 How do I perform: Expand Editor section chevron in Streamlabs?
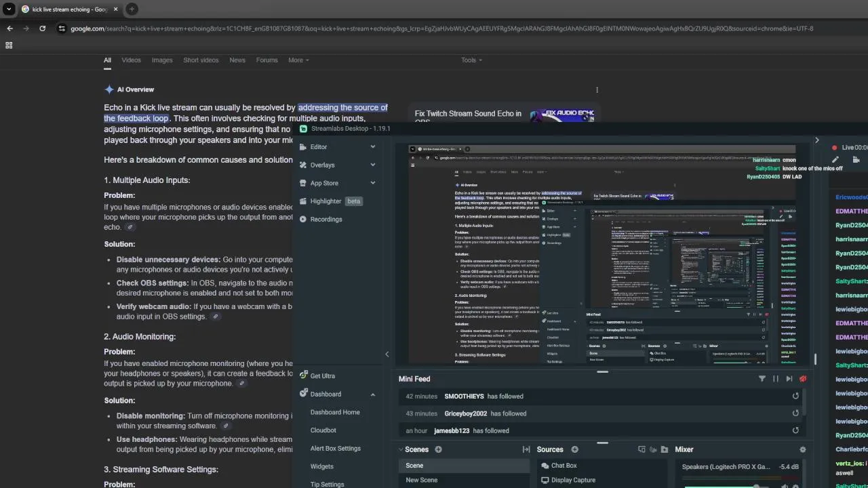click(372, 147)
